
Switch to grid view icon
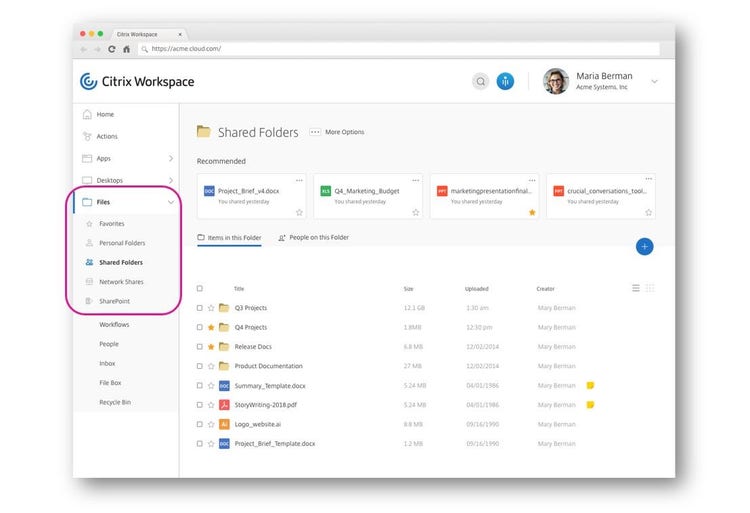[650, 288]
